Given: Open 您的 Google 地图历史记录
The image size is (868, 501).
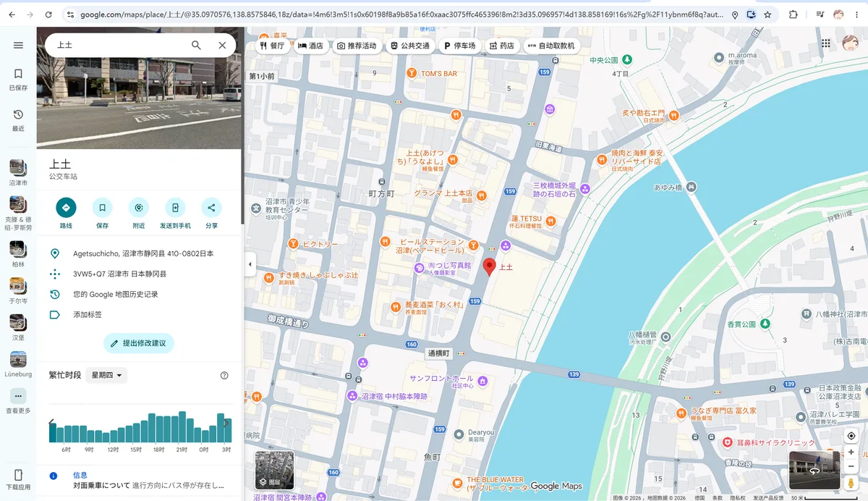Looking at the screenshot, I should click(x=139, y=295).
